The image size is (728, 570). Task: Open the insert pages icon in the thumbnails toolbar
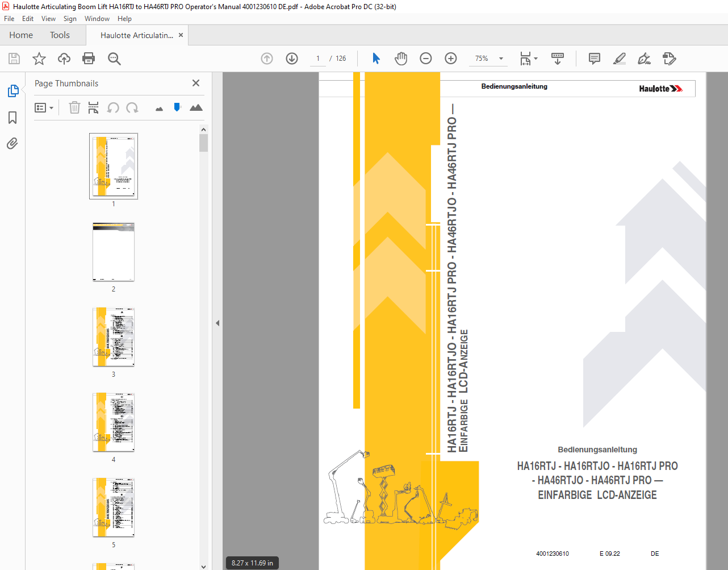pyautogui.click(x=94, y=107)
